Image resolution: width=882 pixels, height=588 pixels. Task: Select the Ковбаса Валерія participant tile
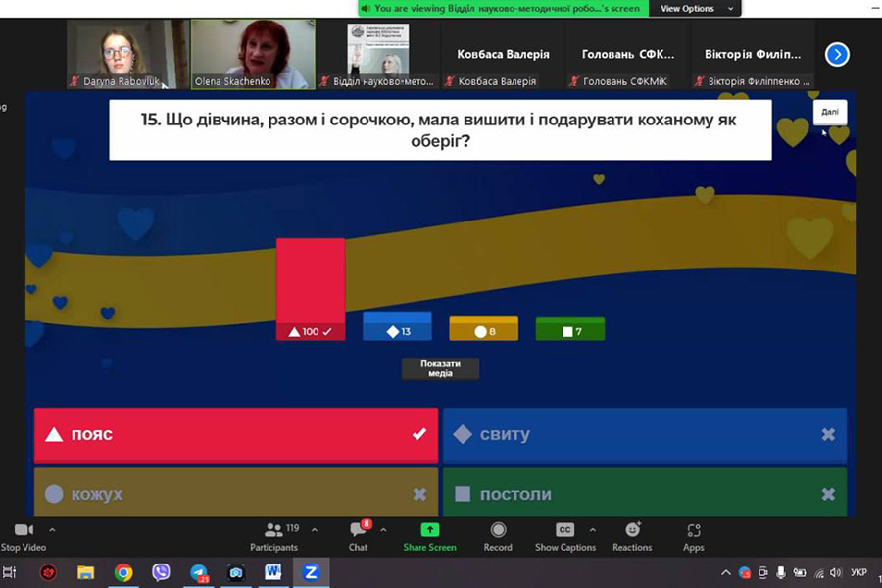point(503,54)
